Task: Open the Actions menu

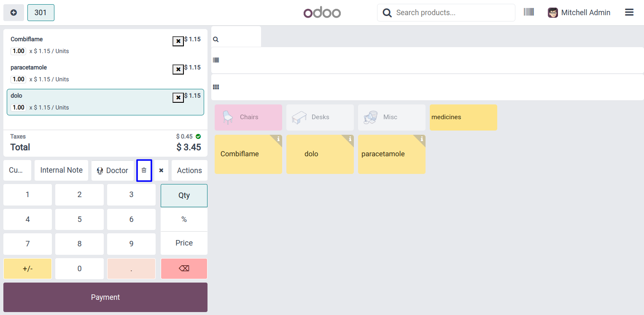Action: tap(189, 171)
